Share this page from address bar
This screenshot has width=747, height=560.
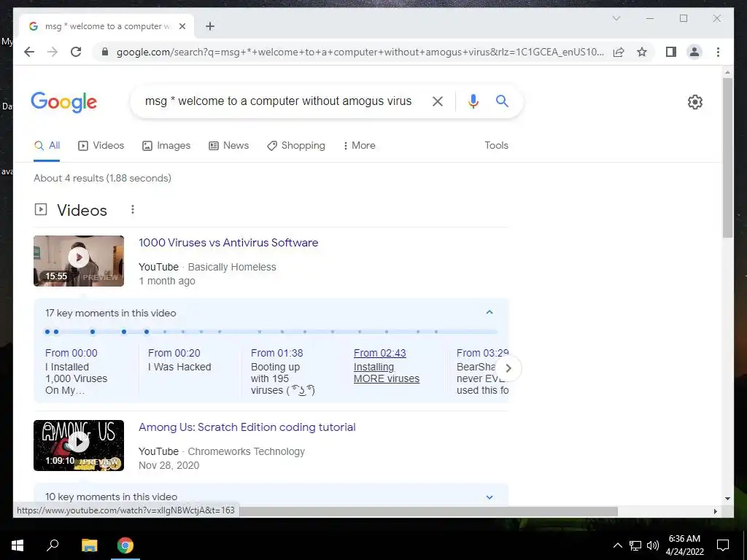tap(619, 52)
